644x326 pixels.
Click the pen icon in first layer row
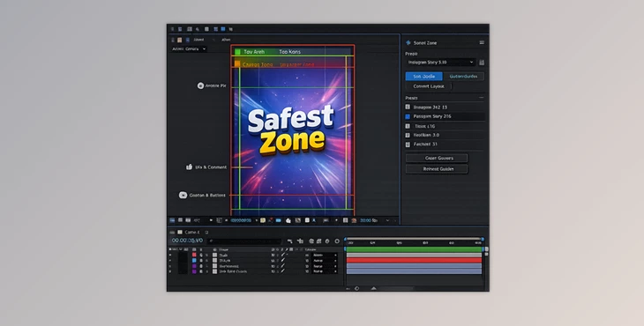282,255
